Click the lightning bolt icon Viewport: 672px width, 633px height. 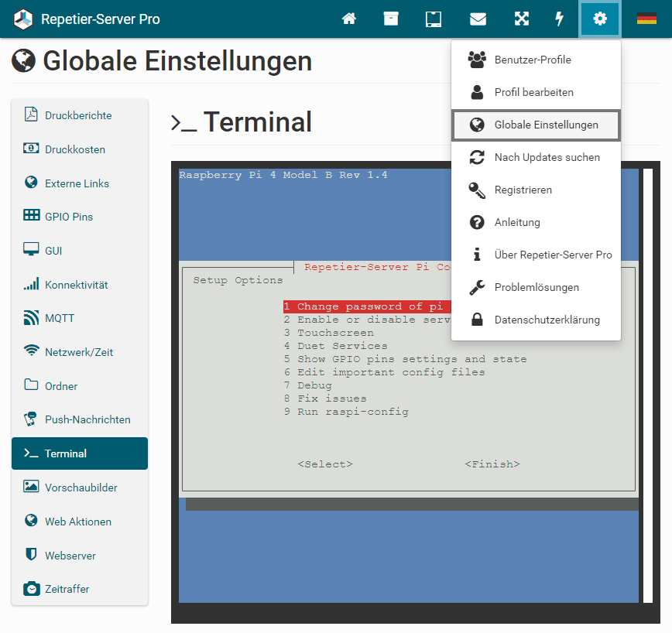(559, 19)
